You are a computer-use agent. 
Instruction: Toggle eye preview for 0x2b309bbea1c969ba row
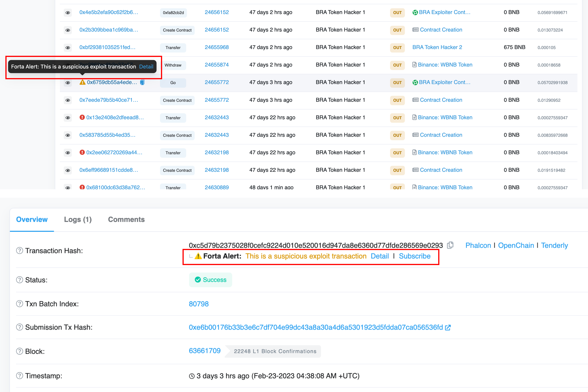coord(68,30)
